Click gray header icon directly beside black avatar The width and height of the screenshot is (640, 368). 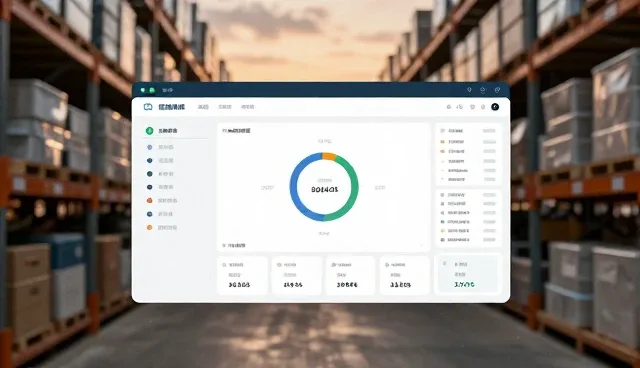[x=483, y=107]
